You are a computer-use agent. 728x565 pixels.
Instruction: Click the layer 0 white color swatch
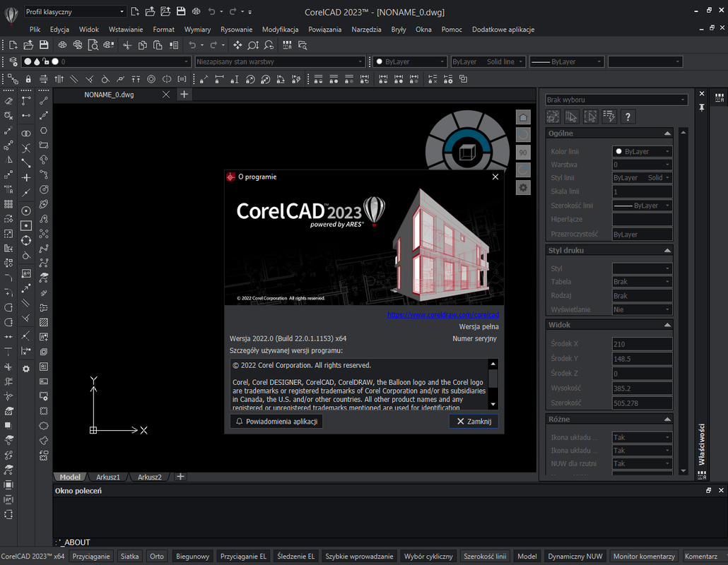tap(55, 61)
